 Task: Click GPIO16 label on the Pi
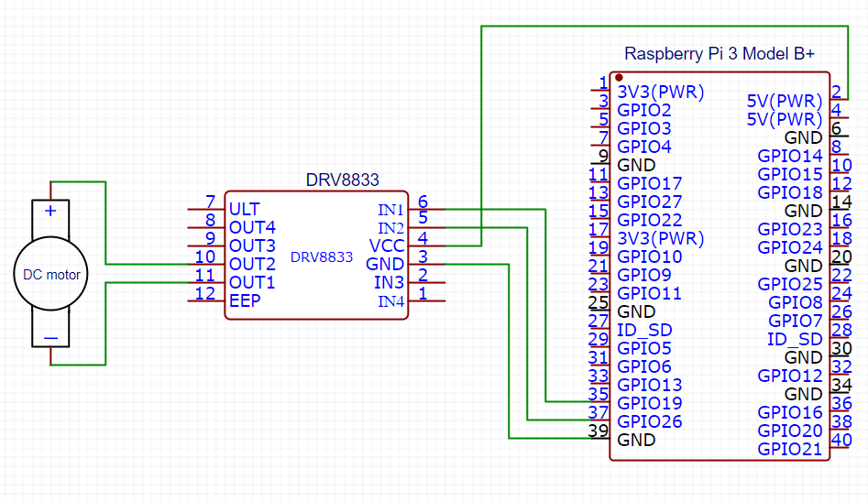790,413
